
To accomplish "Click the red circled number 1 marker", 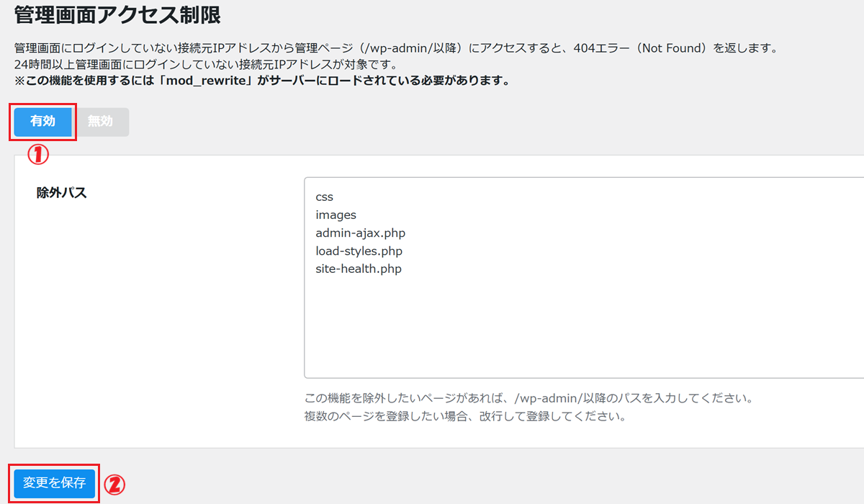I will (x=37, y=154).
